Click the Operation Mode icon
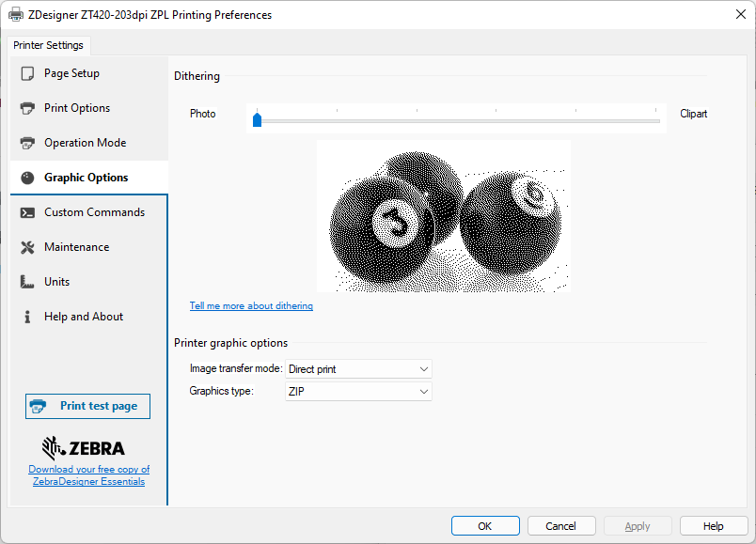Image resolution: width=756 pixels, height=544 pixels. pos(27,143)
